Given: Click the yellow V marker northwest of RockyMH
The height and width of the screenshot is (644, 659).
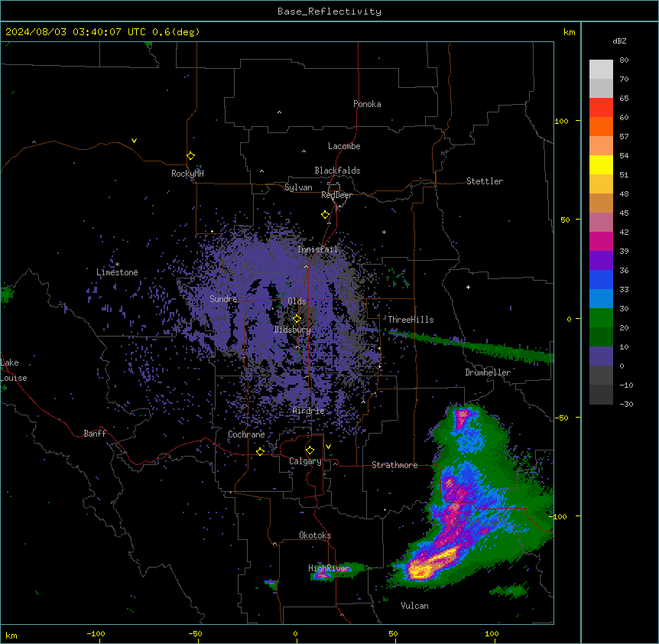Looking at the screenshot, I should coord(134,141).
